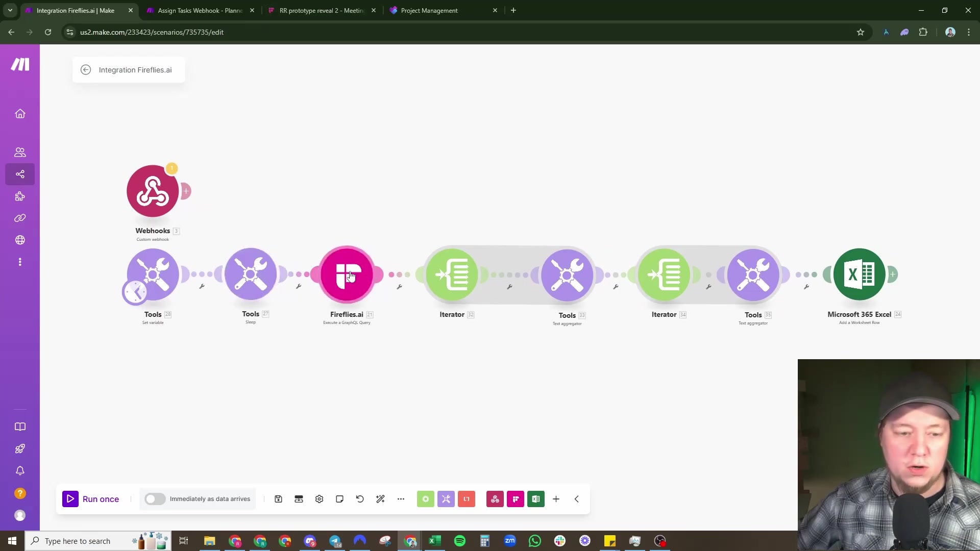The image size is (980, 551).
Task: Open the three-dots more menu in toolbar
Action: coord(401,499)
